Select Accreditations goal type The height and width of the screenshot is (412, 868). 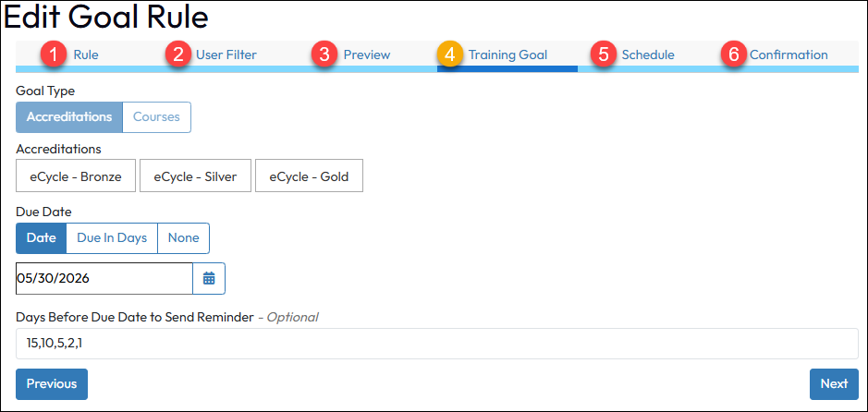pyautogui.click(x=69, y=117)
